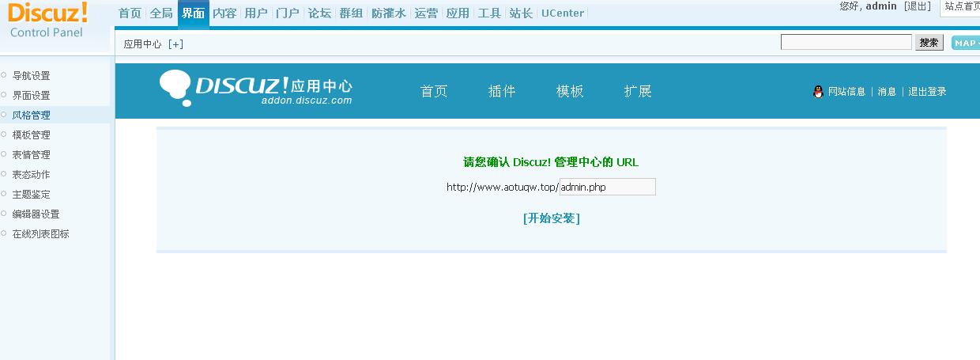Open the 论坛 top menu
This screenshot has height=360, width=980.
pos(319,13)
